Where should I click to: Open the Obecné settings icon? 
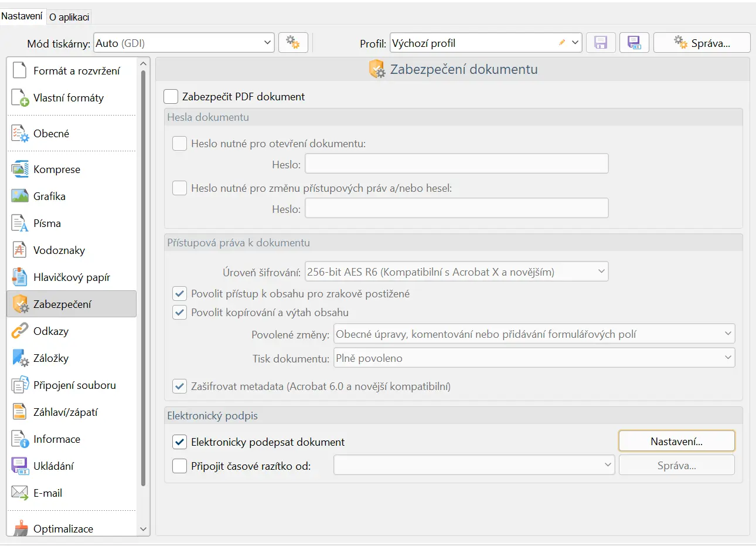(x=20, y=134)
